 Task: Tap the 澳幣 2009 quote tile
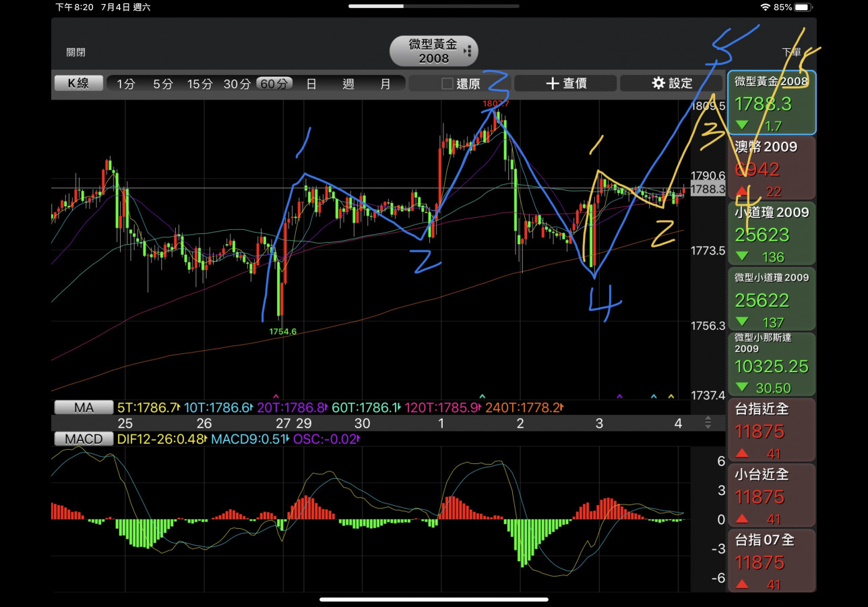(771, 167)
